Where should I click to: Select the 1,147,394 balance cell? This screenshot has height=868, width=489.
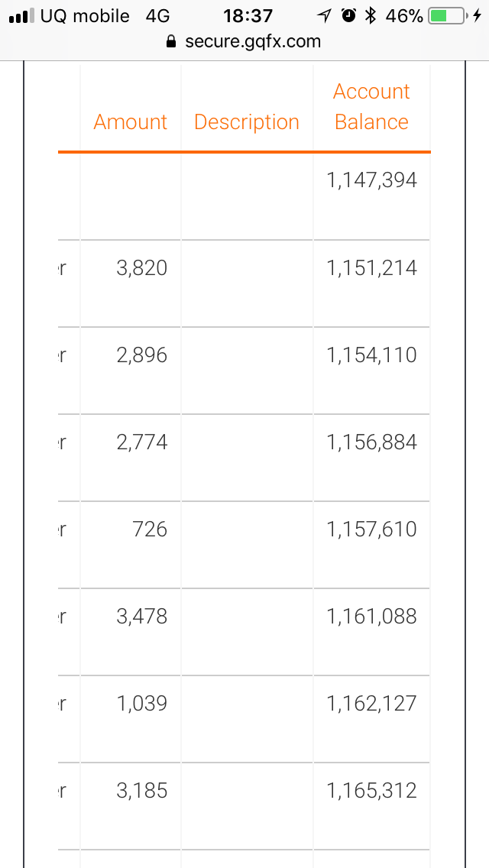pos(372,180)
